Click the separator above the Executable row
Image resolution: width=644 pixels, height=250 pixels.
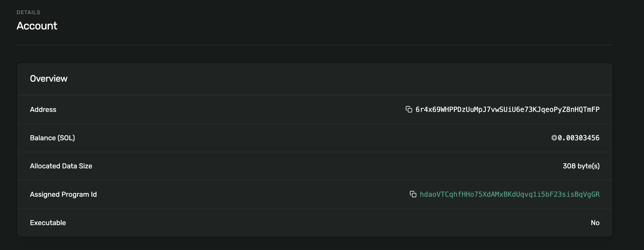point(315,209)
